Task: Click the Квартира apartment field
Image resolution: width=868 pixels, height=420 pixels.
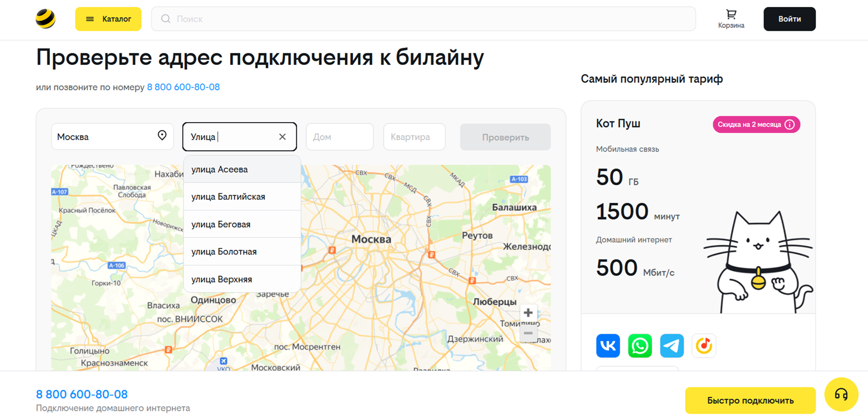Action: point(414,137)
